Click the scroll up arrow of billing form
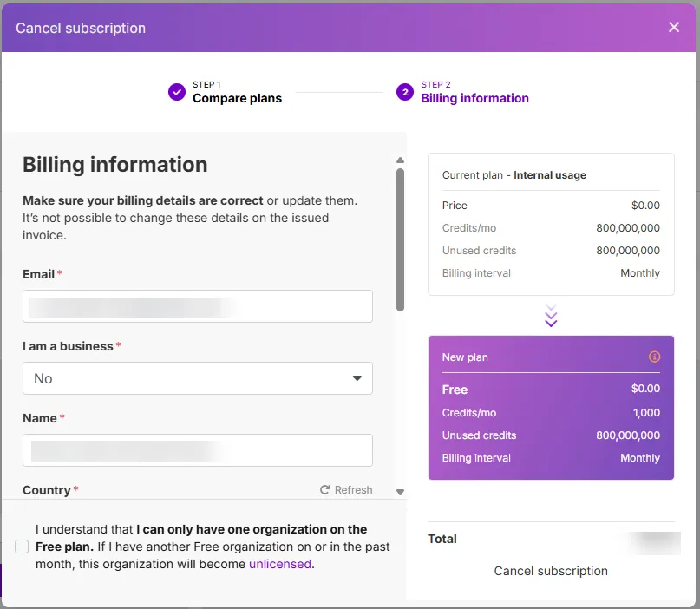700x609 pixels. pos(400,160)
